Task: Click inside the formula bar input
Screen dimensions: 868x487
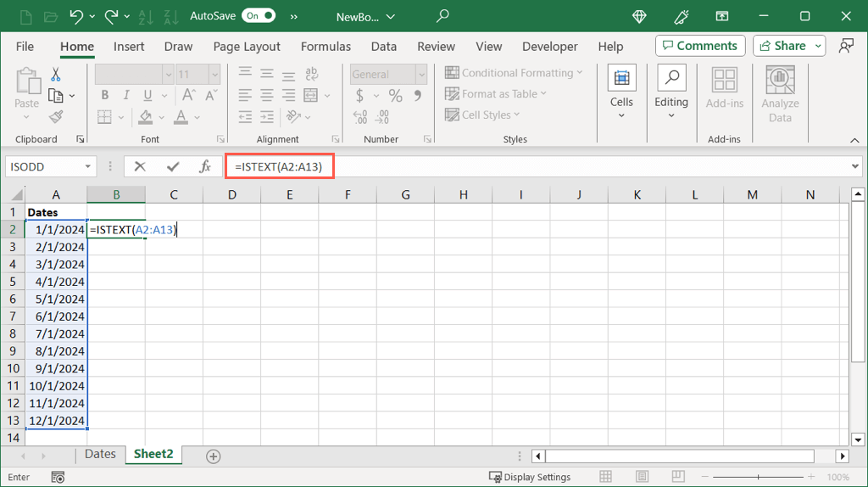Action: point(585,167)
